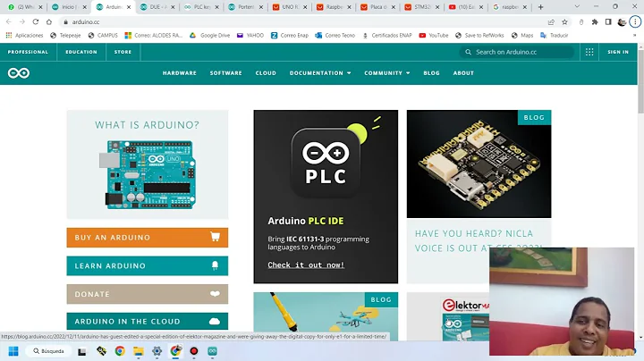This screenshot has width=644, height=361.
Task: Open the Blog menu item
Action: pos(431,73)
